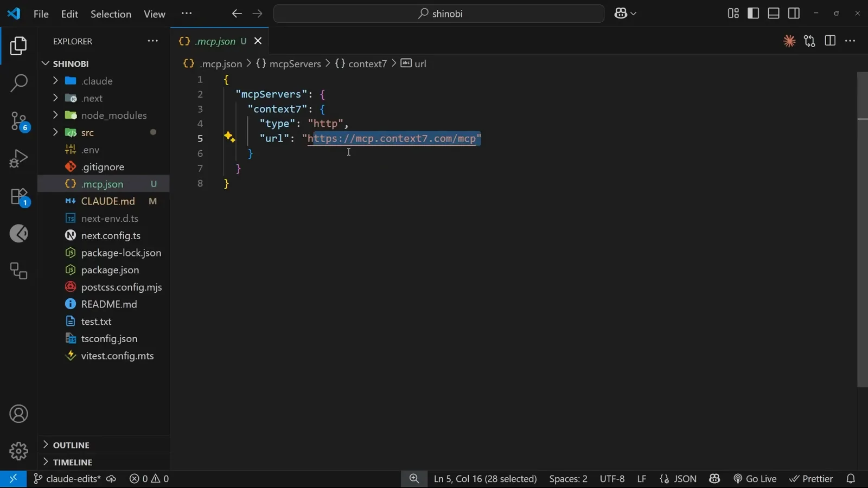Viewport: 868px width, 488px height.
Task: Split the editor to the right
Action: click(830, 41)
